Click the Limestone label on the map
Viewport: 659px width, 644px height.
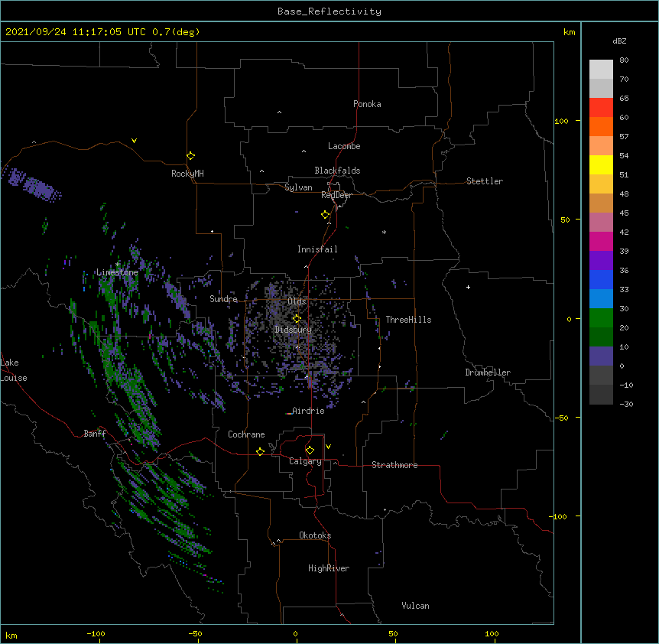[117, 272]
